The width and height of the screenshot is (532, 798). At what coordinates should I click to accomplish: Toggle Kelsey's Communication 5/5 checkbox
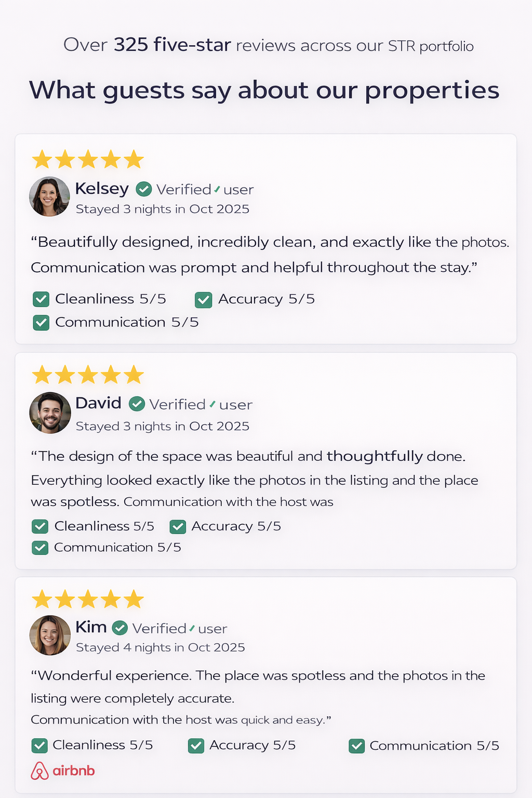[x=41, y=323]
